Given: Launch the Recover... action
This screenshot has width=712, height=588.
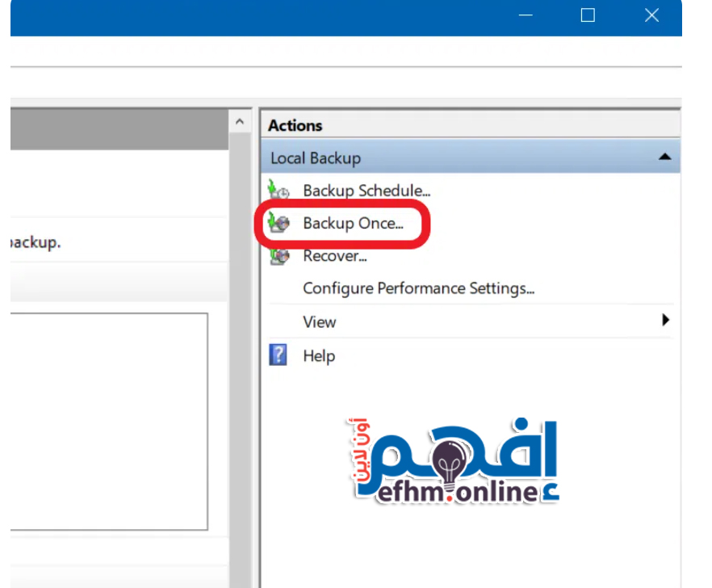Looking at the screenshot, I should (335, 256).
